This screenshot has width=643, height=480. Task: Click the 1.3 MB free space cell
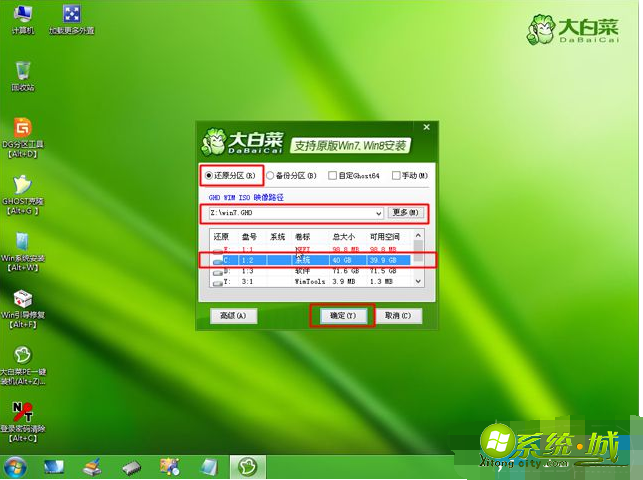tap(381, 282)
